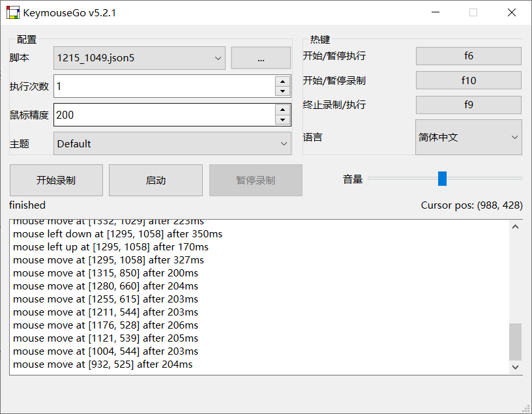
Task: Click the mouse precision field showing 200
Action: pyautogui.click(x=163, y=115)
